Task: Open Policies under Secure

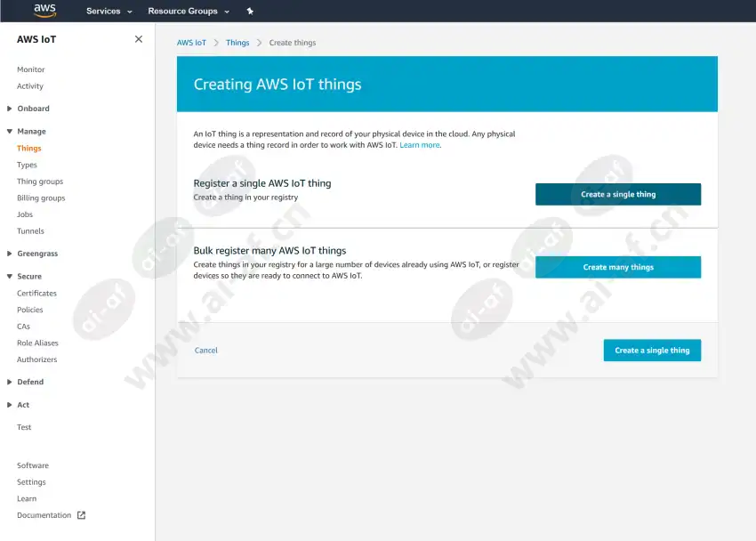Action: coord(30,310)
